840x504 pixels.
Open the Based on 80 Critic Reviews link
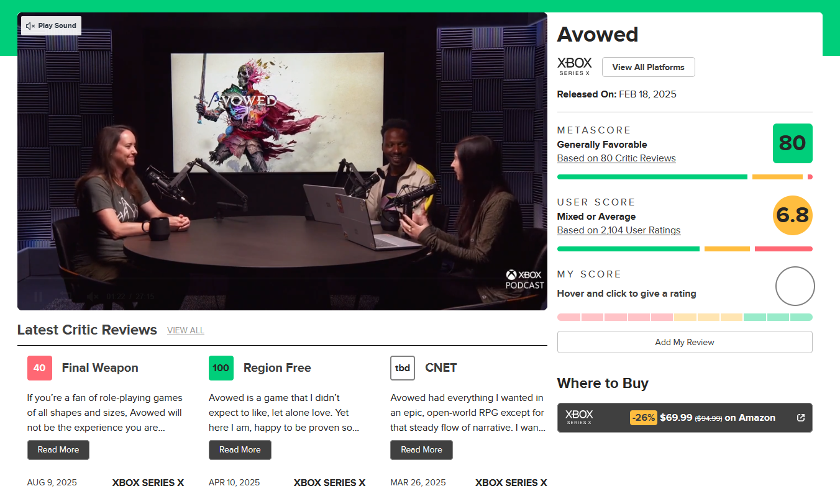tap(616, 158)
